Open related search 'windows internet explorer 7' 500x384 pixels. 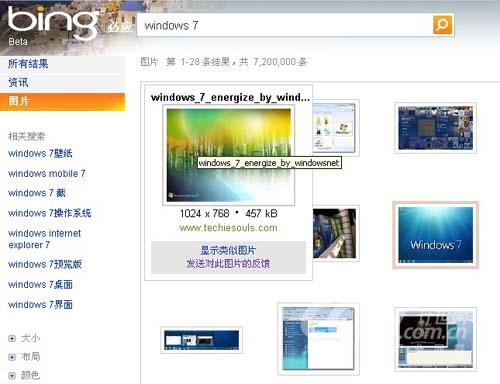tap(44, 239)
